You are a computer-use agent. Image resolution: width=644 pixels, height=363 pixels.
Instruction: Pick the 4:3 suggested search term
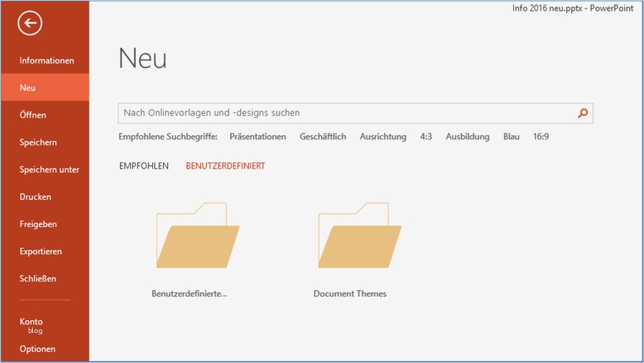click(426, 136)
